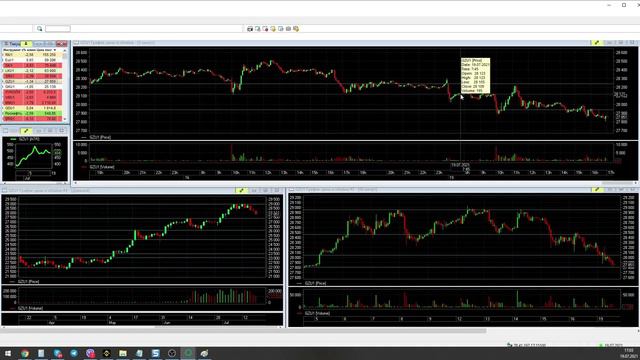Select the Eur1 row in quotes table
Viewport: 640px width, 360px height.
pos(33,60)
